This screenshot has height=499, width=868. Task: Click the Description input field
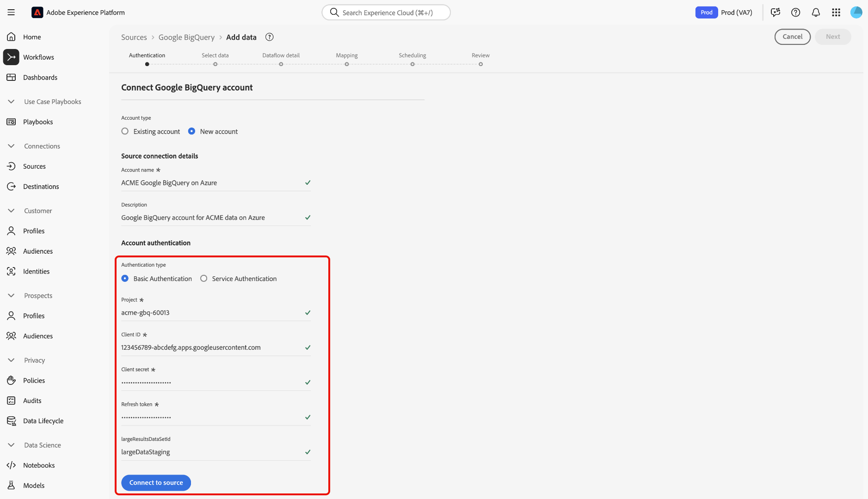coord(216,218)
